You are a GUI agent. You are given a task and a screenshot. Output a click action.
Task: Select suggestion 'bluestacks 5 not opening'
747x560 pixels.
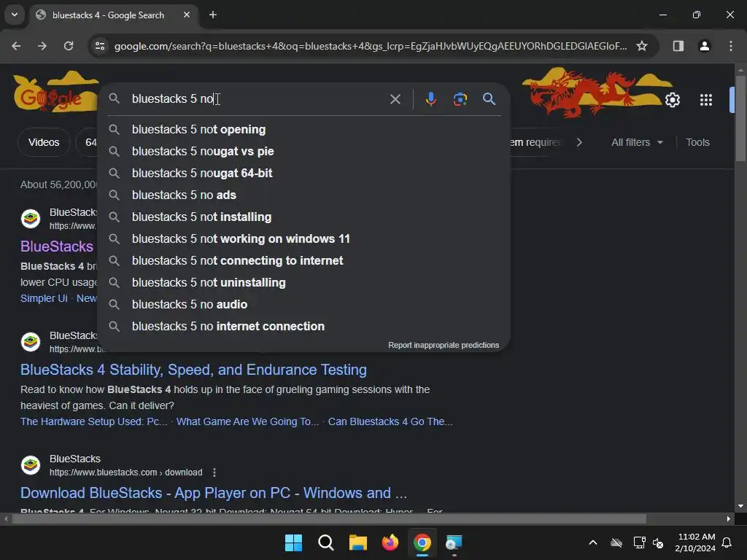pyautogui.click(x=304, y=130)
